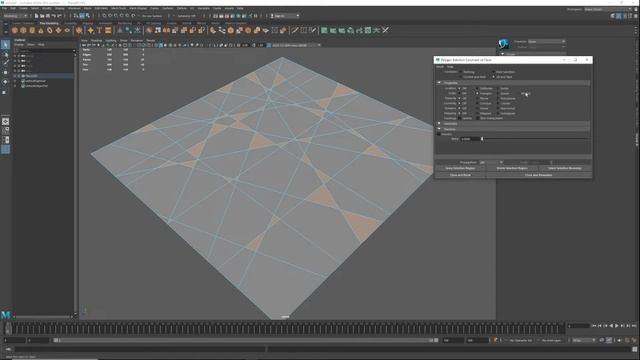Viewport: 640px width, 360px height.
Task: Click the Save Scene icon
Action: click(x=48, y=16)
